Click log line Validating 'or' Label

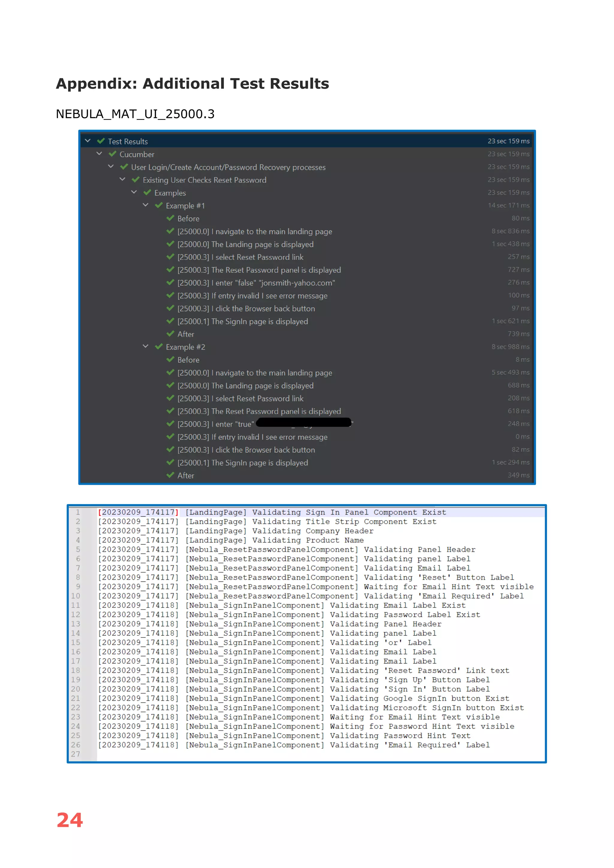point(265,643)
